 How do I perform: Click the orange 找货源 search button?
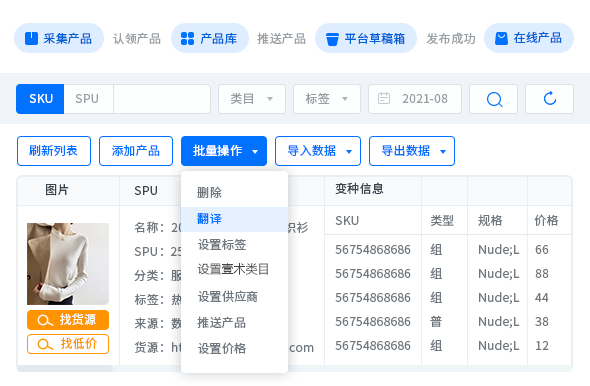[68, 320]
